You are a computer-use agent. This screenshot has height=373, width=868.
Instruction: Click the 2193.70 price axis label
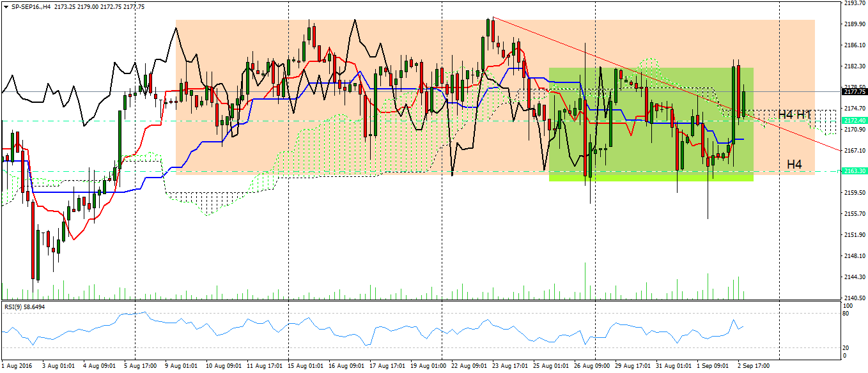855,3
